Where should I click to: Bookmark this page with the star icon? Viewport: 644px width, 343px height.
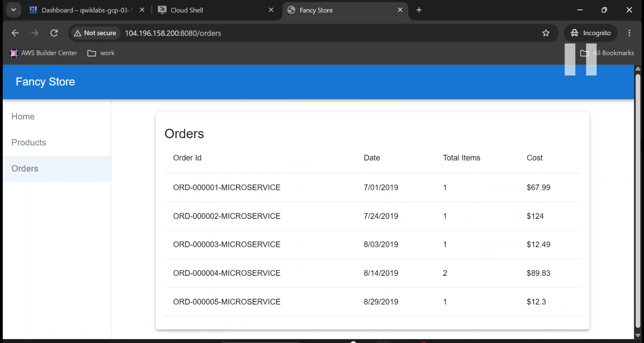pyautogui.click(x=546, y=33)
